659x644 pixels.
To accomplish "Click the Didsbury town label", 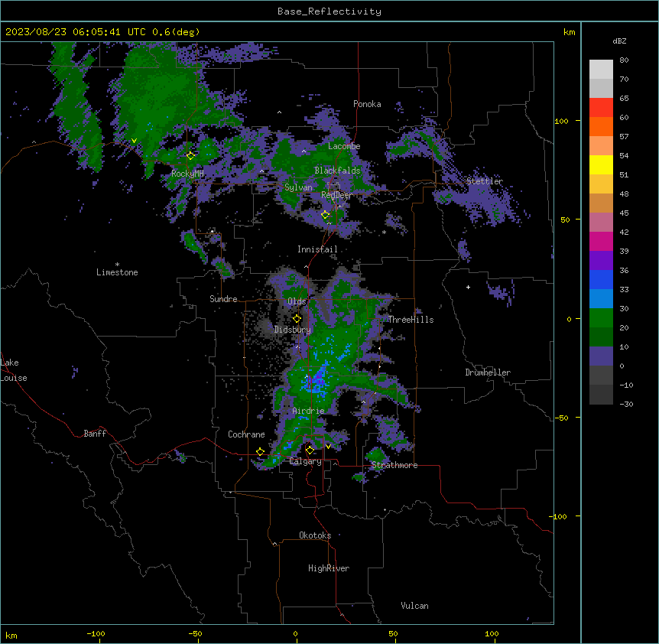I will pos(292,330).
